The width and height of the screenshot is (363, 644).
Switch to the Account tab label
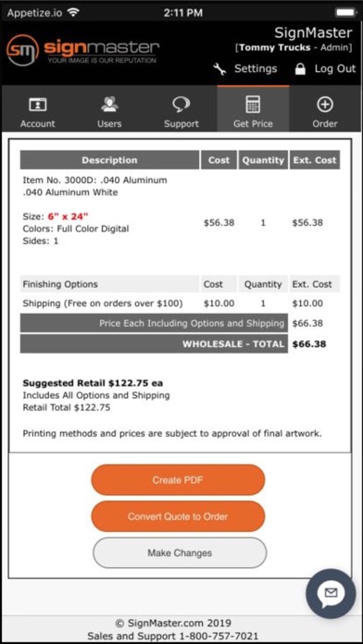pos(37,124)
